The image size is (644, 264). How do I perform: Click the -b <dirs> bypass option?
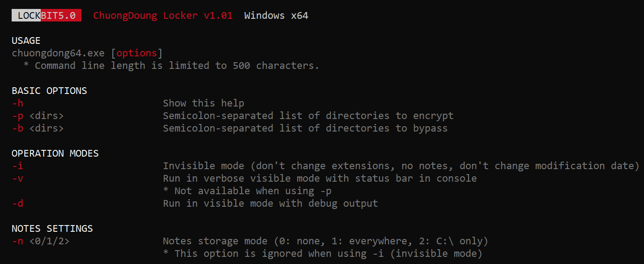[38, 128]
